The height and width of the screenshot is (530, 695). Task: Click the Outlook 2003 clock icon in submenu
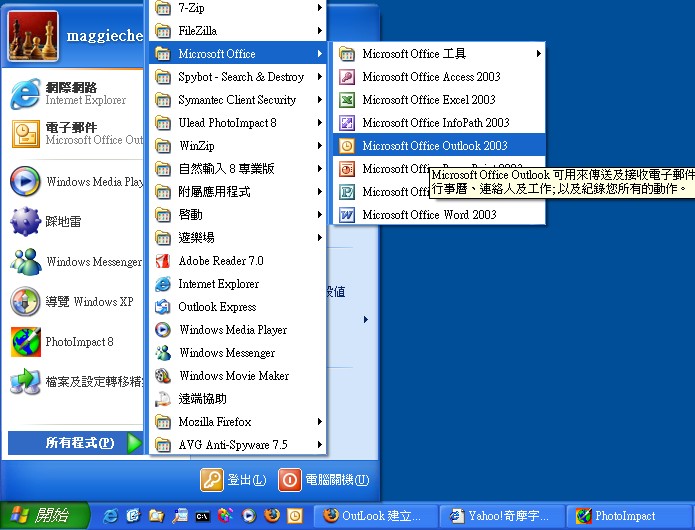coord(347,146)
